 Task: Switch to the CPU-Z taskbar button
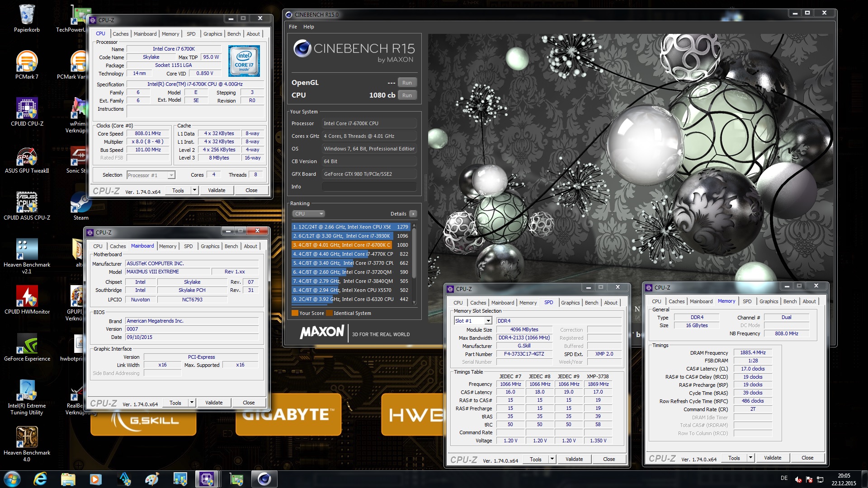tap(208, 479)
